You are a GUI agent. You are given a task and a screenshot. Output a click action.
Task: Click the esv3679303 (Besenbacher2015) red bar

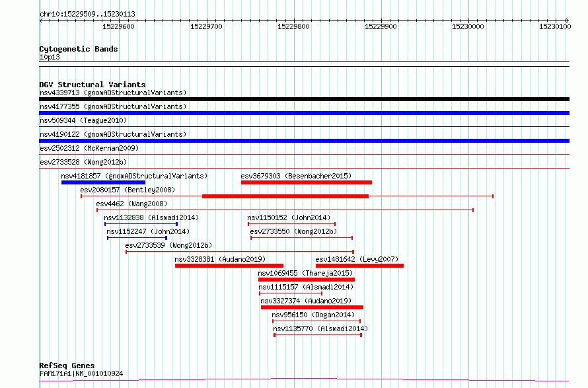point(307,182)
